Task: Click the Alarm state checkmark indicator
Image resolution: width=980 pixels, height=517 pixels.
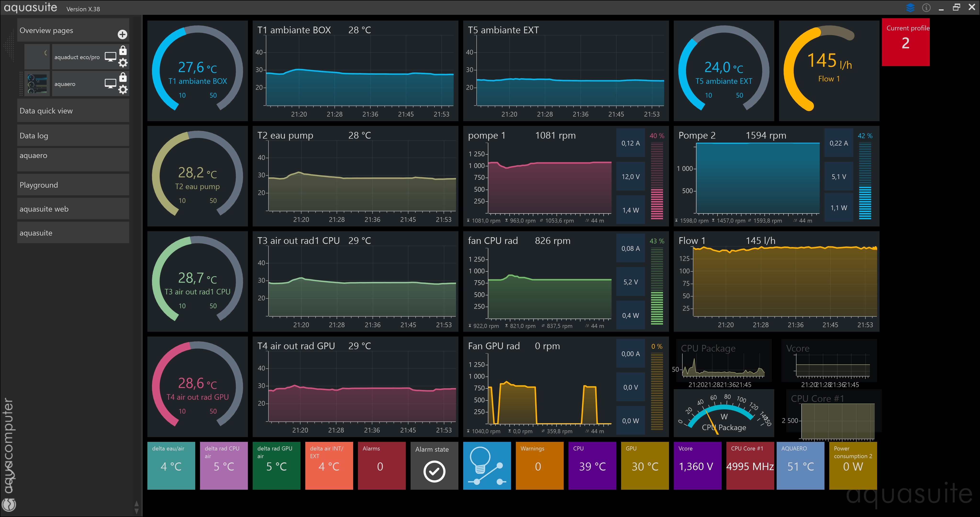Action: point(434,471)
